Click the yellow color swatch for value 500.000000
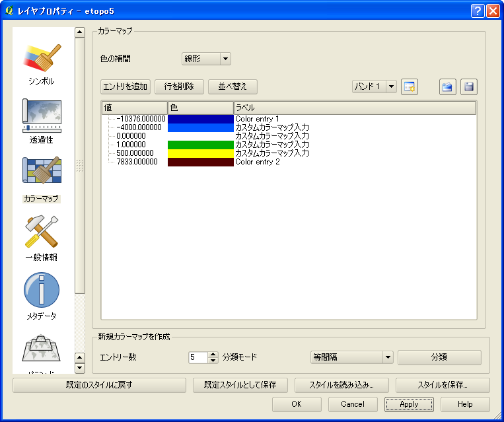The width and height of the screenshot is (504, 422). (x=201, y=153)
